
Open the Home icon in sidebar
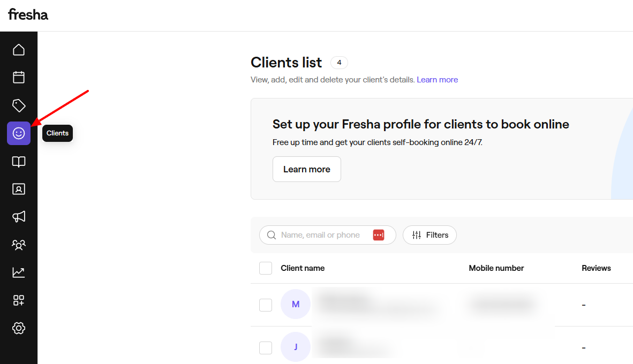pyautogui.click(x=19, y=50)
